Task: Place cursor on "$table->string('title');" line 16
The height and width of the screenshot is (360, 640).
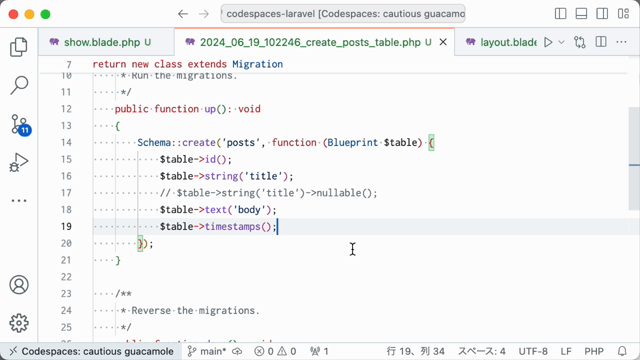Action: click(227, 176)
